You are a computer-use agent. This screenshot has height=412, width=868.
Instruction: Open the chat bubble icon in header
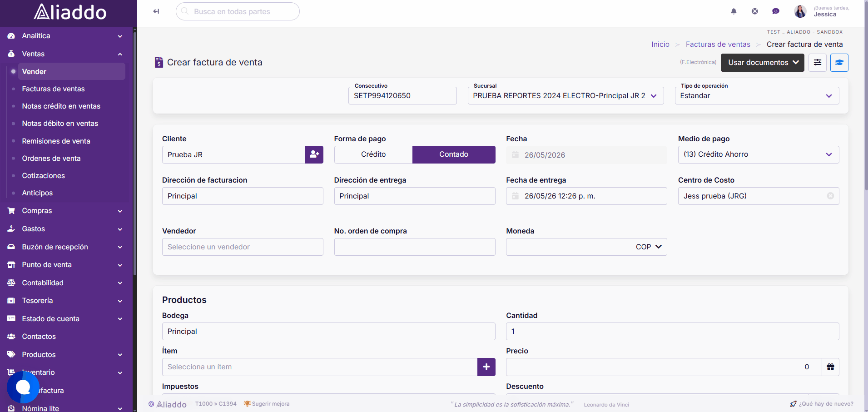(776, 11)
